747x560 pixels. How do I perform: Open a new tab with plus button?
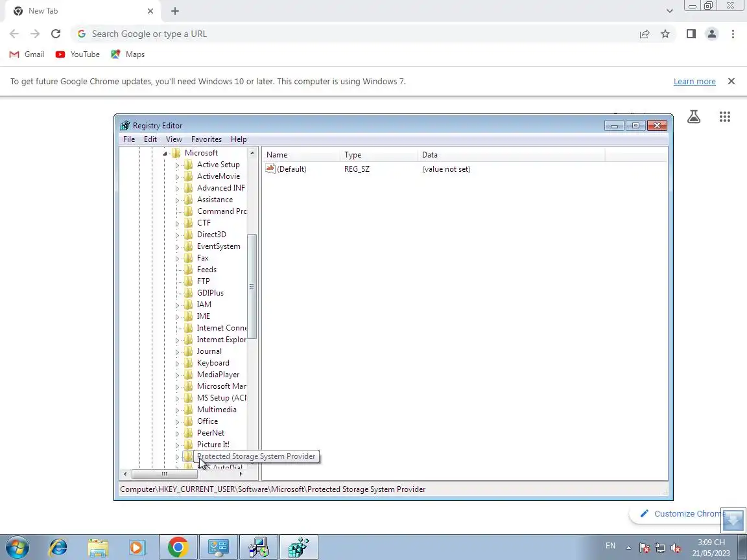pos(175,11)
